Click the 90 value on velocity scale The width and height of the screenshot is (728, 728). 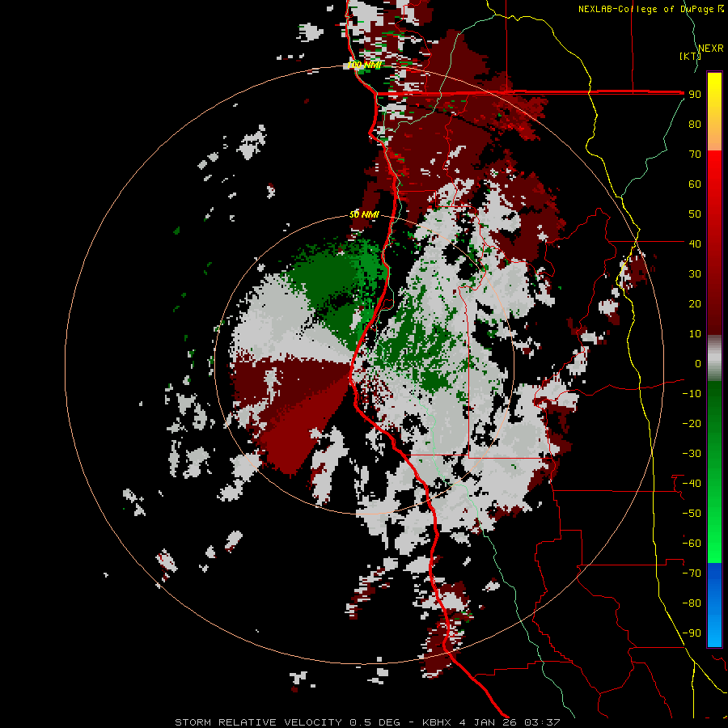[695, 95]
